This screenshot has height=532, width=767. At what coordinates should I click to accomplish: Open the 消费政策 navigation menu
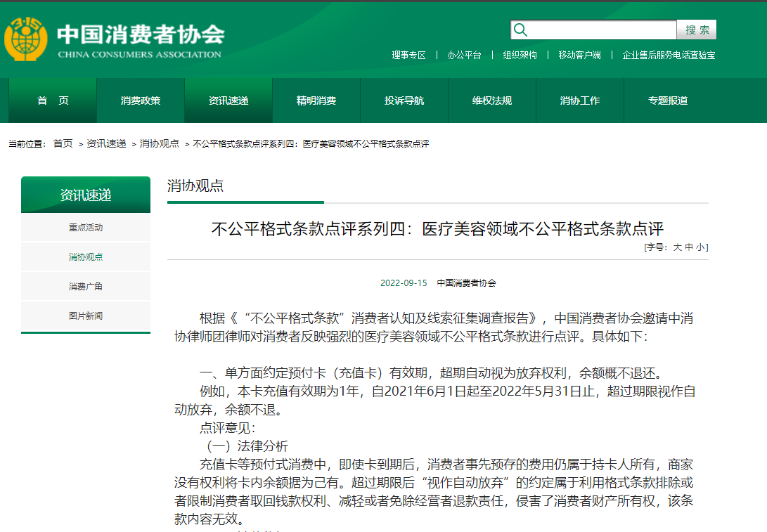point(141,100)
